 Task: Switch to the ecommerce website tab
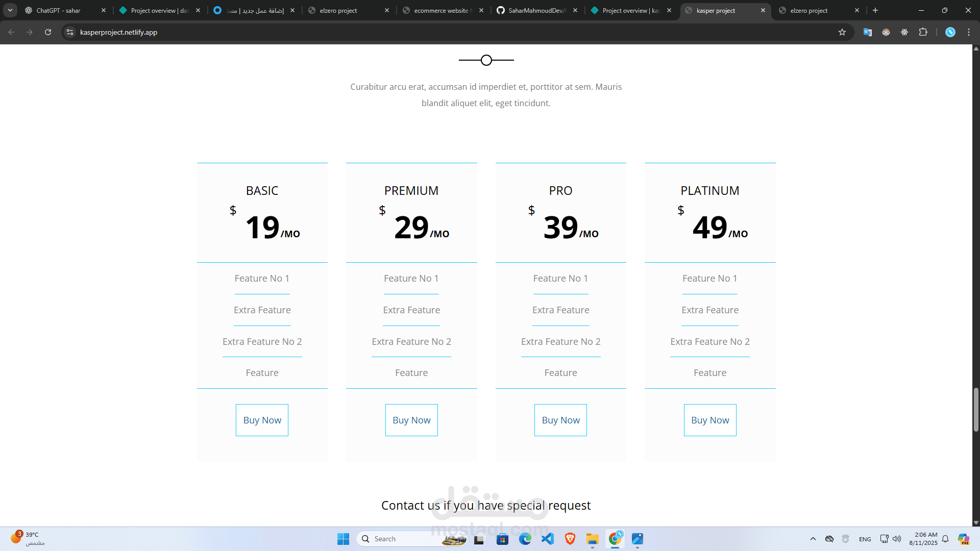(442, 10)
